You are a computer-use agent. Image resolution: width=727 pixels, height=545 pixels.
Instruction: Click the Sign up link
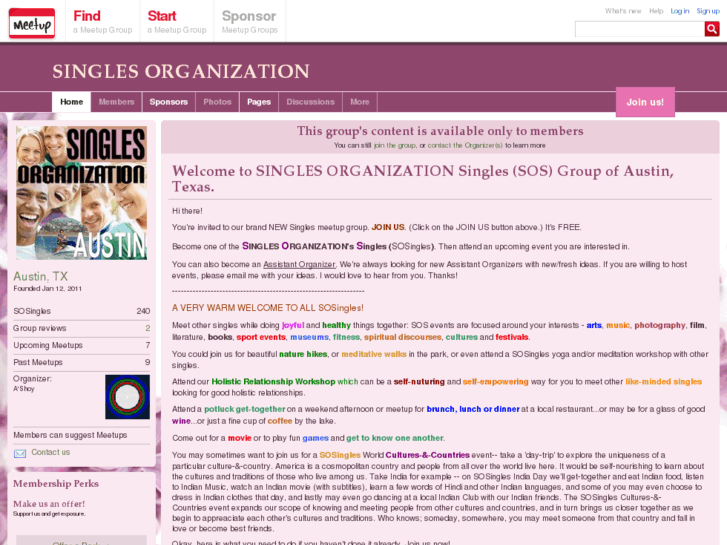708,11
